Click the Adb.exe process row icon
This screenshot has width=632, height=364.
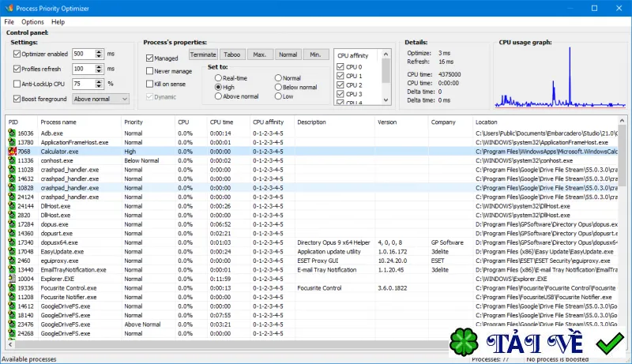12,133
